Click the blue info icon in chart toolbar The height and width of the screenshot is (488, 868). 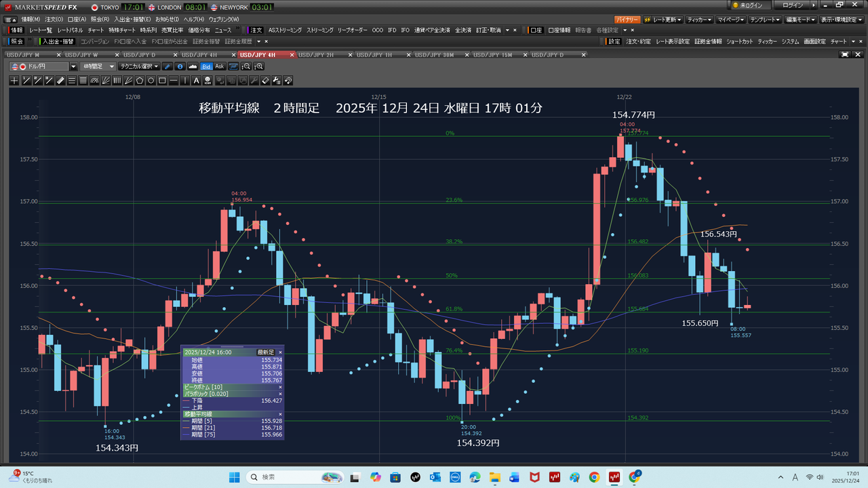pos(180,66)
